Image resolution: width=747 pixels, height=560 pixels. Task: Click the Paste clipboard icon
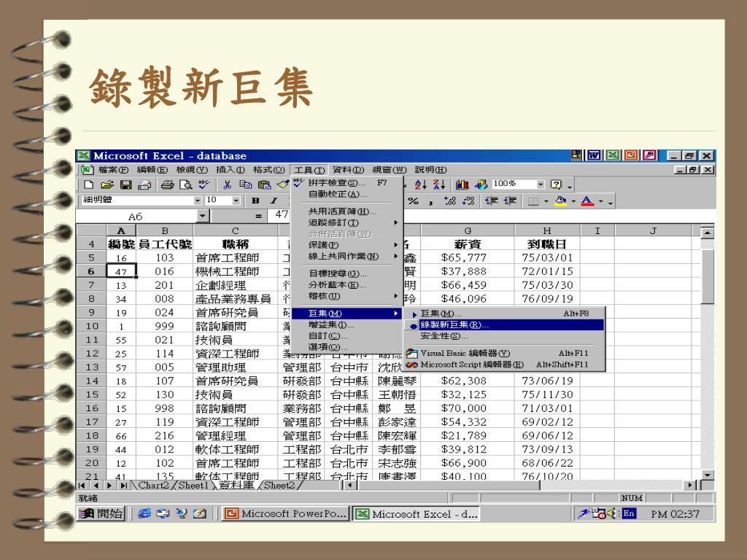[x=264, y=184]
